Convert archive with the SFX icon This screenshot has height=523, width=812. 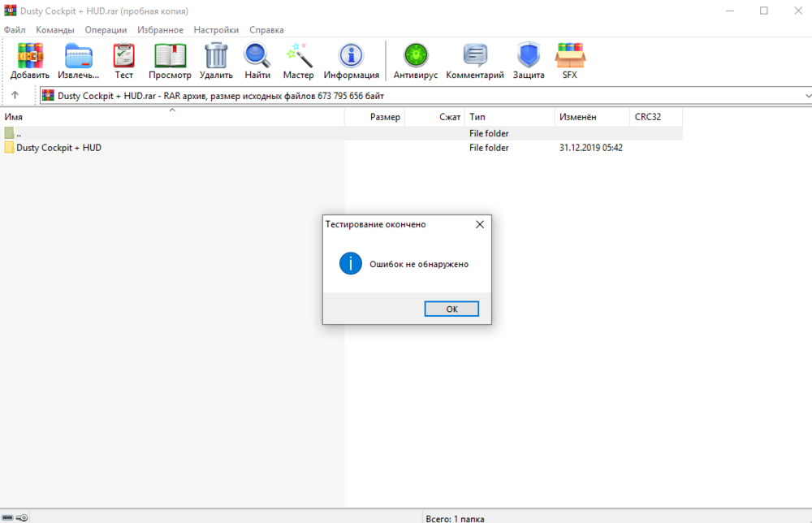click(x=569, y=55)
